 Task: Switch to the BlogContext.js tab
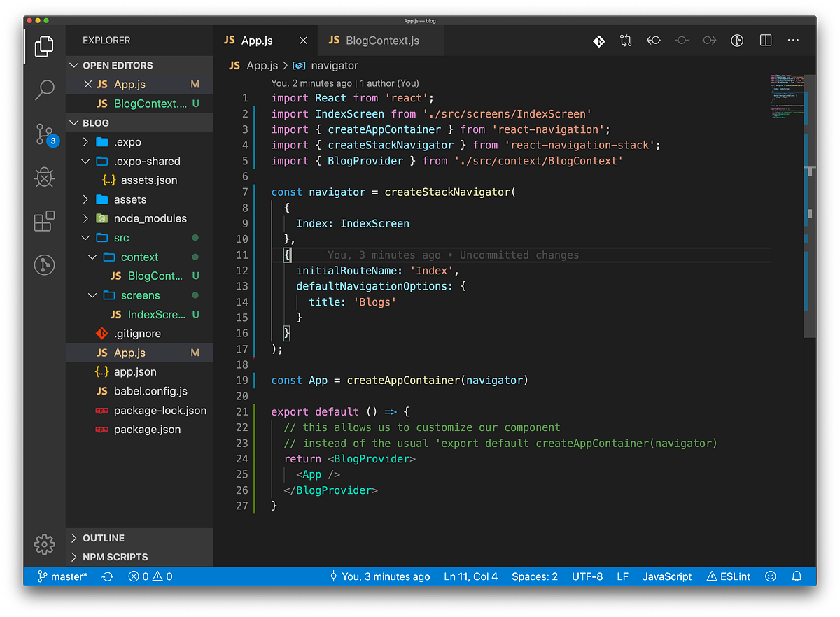tap(382, 41)
